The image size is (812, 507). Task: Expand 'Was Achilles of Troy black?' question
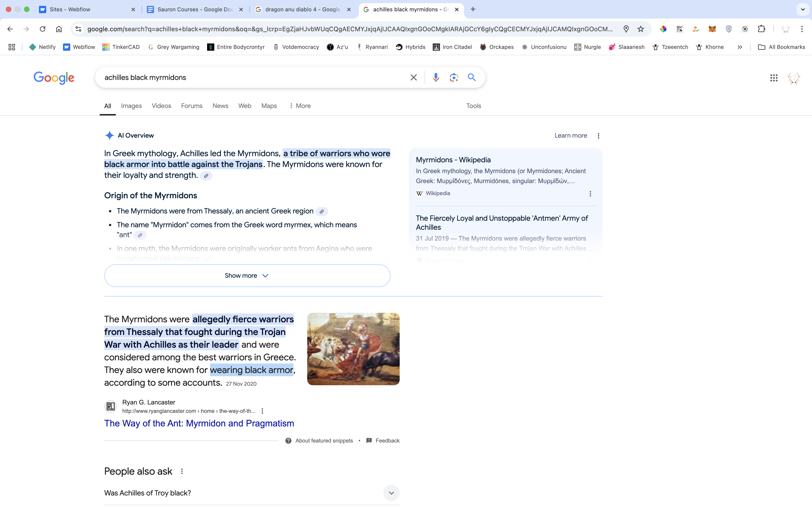391,493
